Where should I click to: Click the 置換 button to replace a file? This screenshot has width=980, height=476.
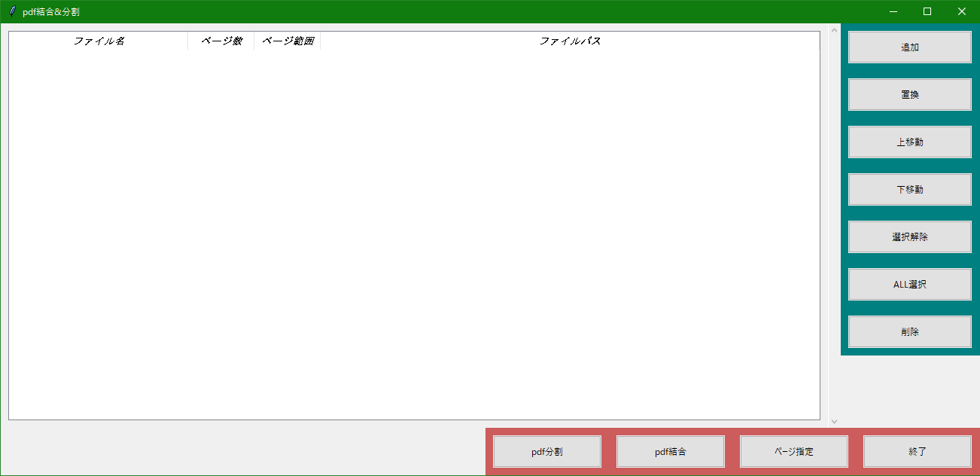(x=909, y=94)
